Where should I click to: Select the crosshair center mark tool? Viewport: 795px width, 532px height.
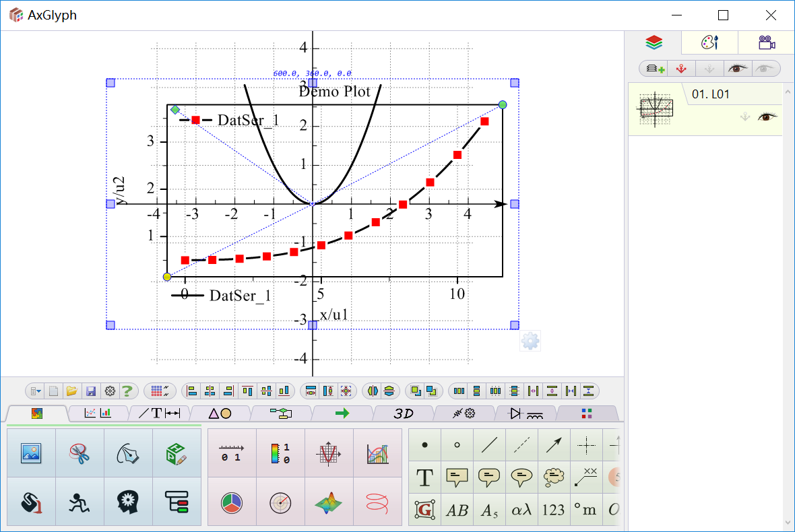[x=586, y=445]
